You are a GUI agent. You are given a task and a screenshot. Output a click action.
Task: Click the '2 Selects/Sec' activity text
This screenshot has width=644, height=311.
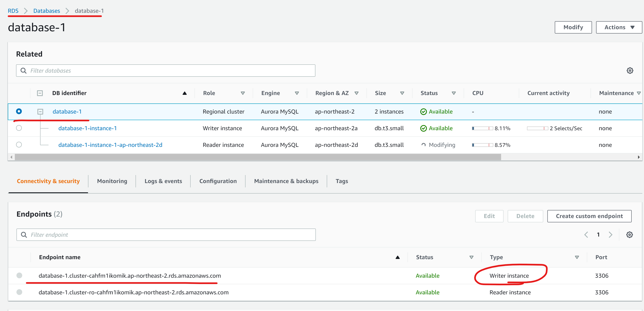pos(566,128)
